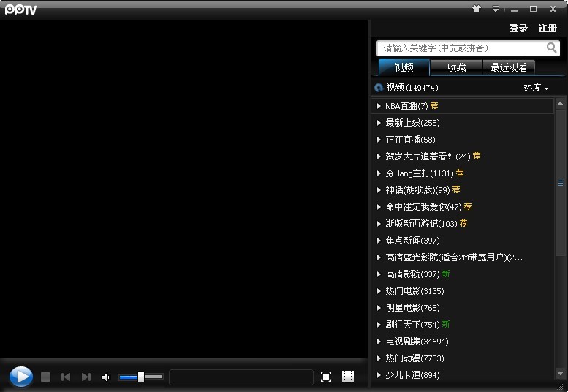Switch to the 最近观看 tab
This screenshot has width=568, height=392.
coord(509,67)
